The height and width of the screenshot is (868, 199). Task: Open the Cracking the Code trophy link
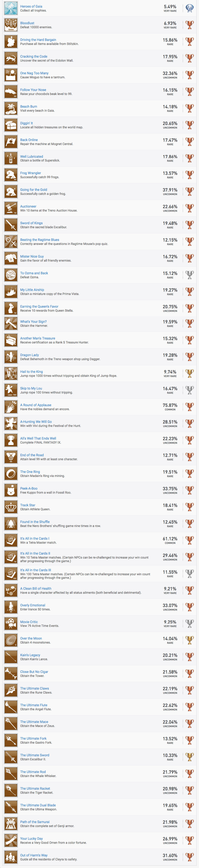pyautogui.click(x=34, y=57)
